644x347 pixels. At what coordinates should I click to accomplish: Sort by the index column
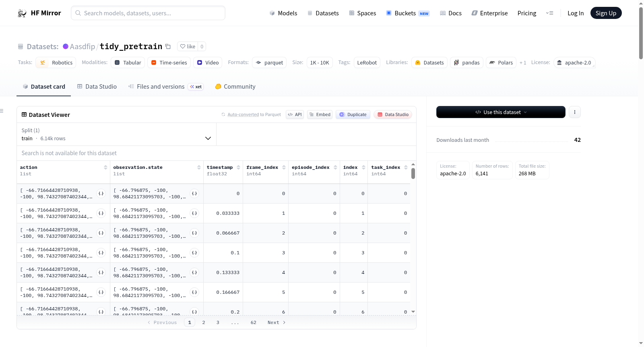pyautogui.click(x=363, y=167)
